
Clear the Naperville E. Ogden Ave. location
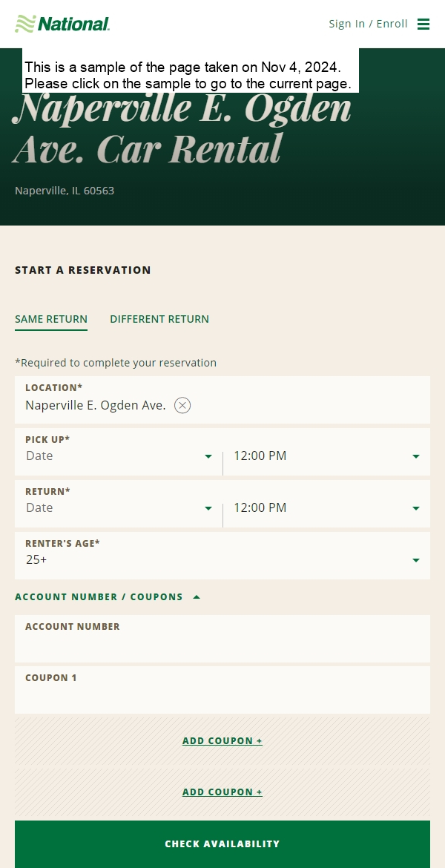pyautogui.click(x=182, y=405)
